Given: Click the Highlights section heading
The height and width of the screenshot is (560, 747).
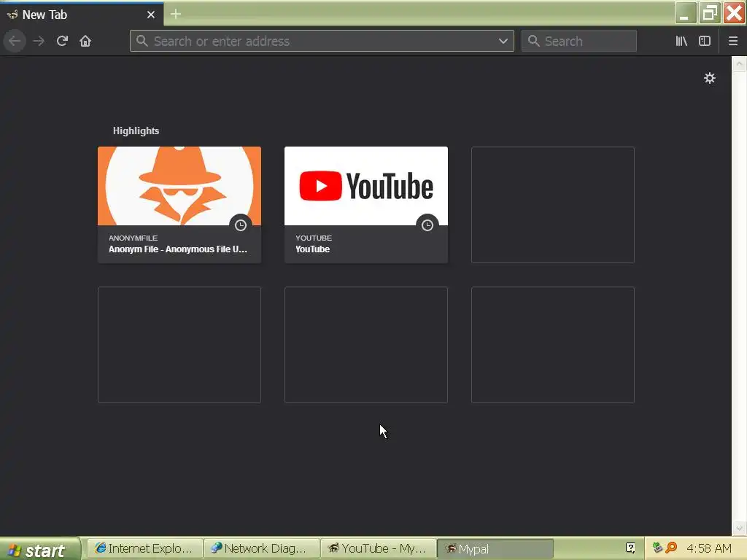Looking at the screenshot, I should click(136, 131).
